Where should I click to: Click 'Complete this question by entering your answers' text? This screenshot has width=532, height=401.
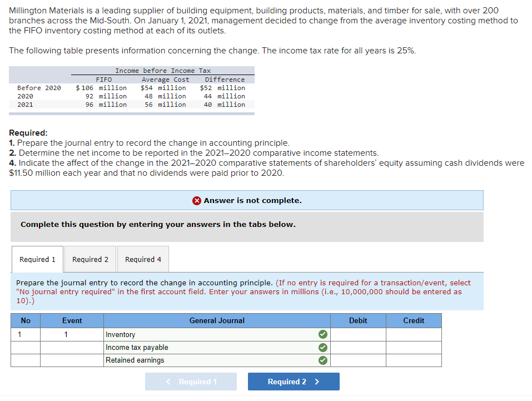[158, 225]
